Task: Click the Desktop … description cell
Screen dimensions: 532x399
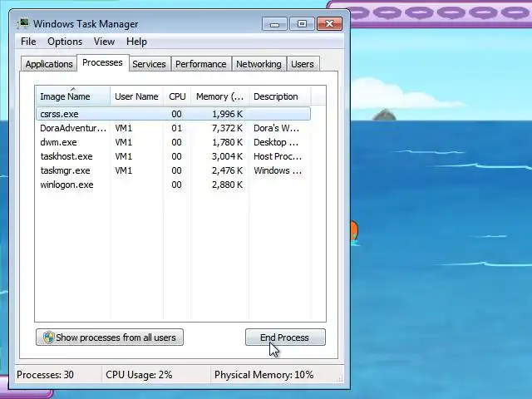Action: [276, 142]
